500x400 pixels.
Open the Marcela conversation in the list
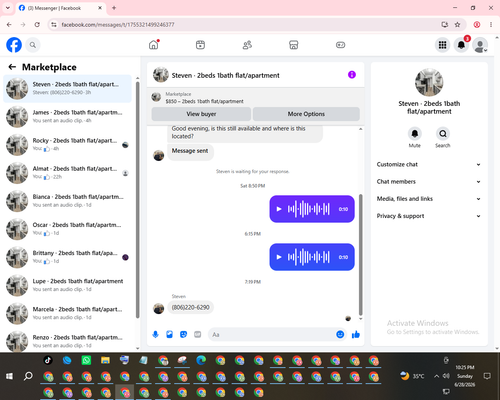click(67, 313)
